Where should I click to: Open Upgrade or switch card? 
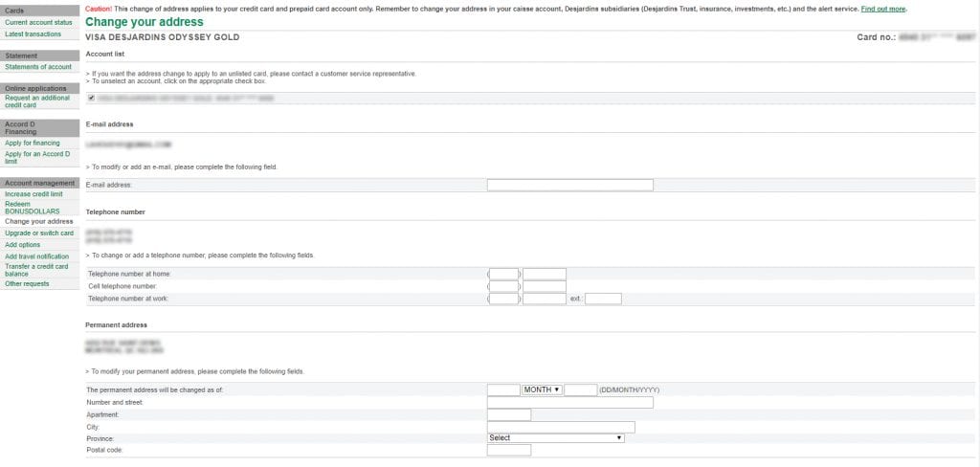click(39, 233)
